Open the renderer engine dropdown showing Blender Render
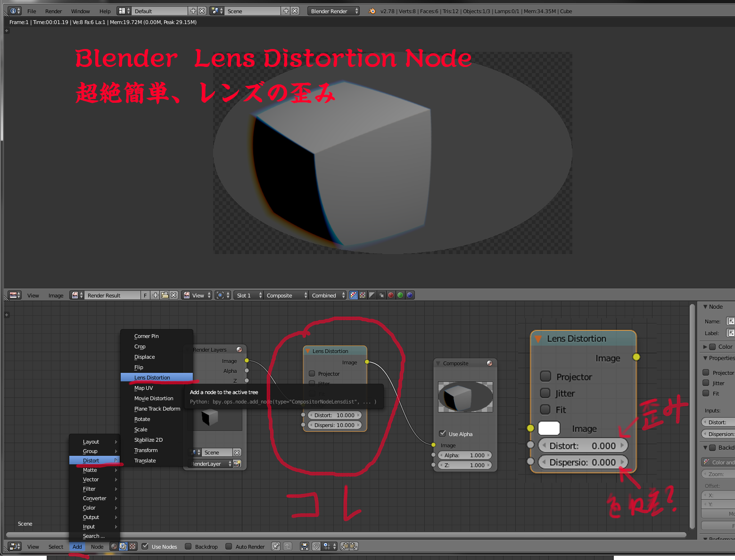Screen dimensions: 735x560 [x=333, y=10]
